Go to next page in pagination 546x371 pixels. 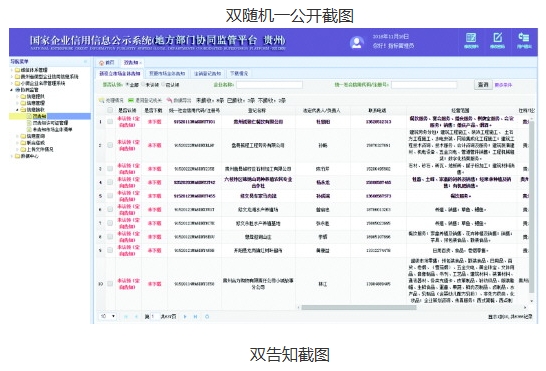185,317
